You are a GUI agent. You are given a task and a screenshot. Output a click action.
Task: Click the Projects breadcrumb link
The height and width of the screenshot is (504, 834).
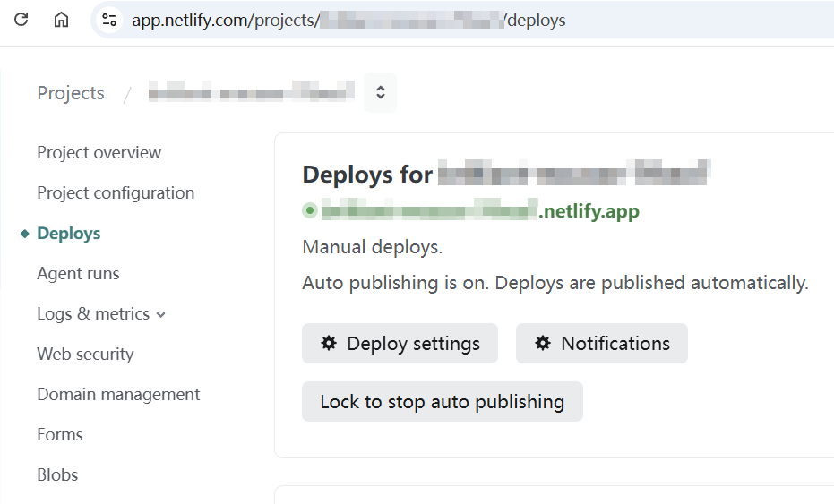click(70, 93)
